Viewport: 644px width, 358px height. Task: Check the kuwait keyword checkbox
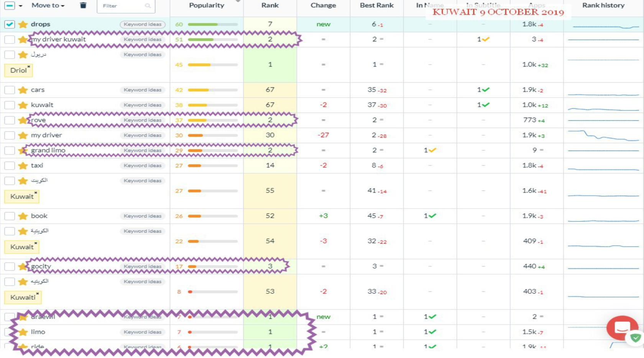(x=10, y=105)
